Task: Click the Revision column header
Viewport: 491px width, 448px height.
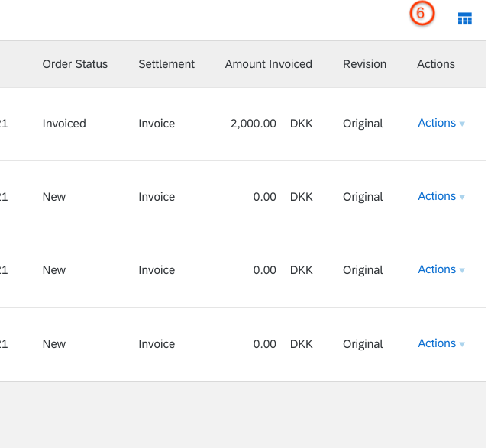Action: tap(364, 64)
